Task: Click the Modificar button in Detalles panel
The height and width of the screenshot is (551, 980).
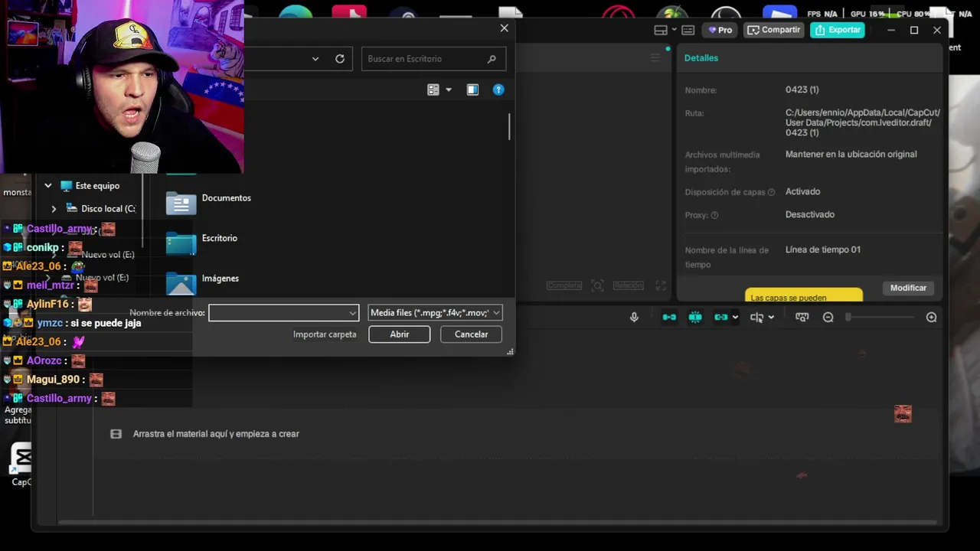Action: click(908, 288)
